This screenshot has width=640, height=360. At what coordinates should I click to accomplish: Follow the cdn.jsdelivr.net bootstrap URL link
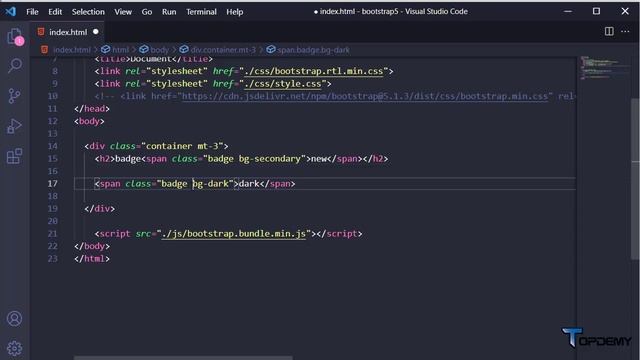(x=364, y=96)
